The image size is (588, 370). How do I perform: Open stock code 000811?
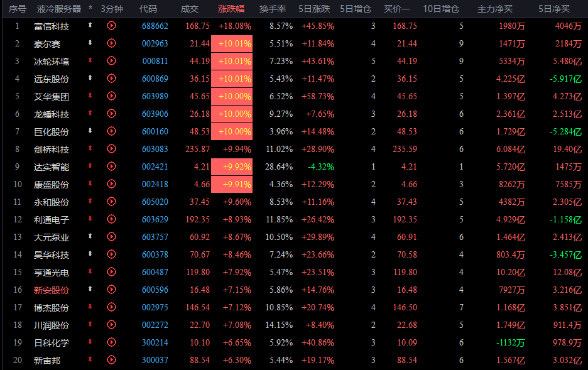pyautogui.click(x=155, y=62)
